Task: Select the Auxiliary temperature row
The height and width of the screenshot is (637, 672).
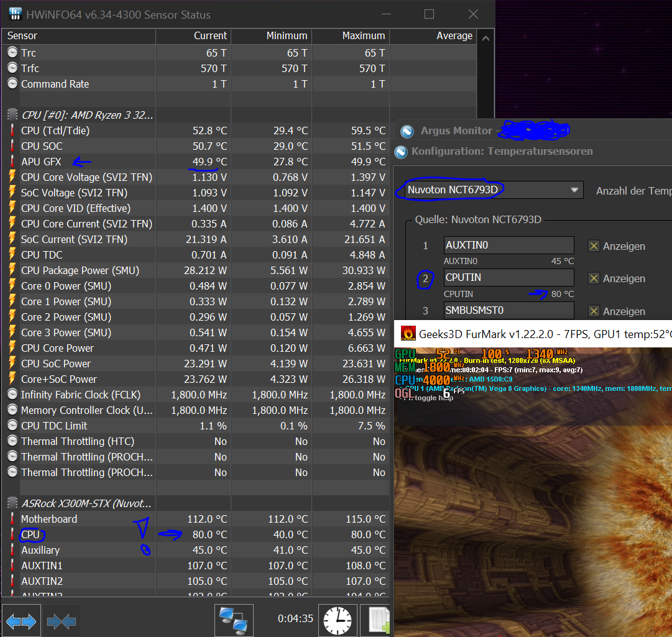Action: click(196, 550)
